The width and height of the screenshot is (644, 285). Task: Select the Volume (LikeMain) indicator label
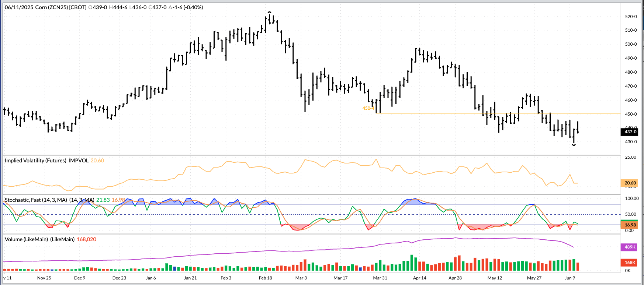pos(39,239)
